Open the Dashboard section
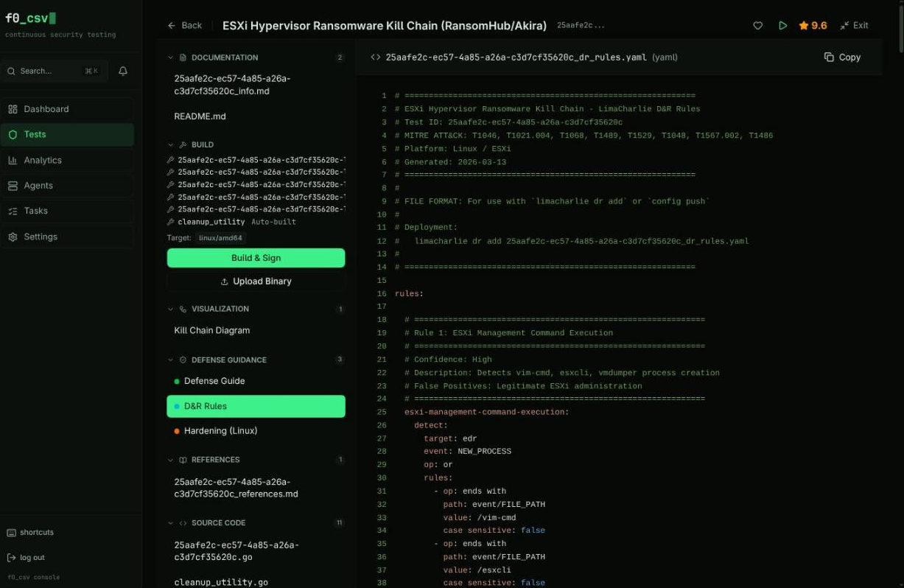The width and height of the screenshot is (904, 588). (68, 109)
